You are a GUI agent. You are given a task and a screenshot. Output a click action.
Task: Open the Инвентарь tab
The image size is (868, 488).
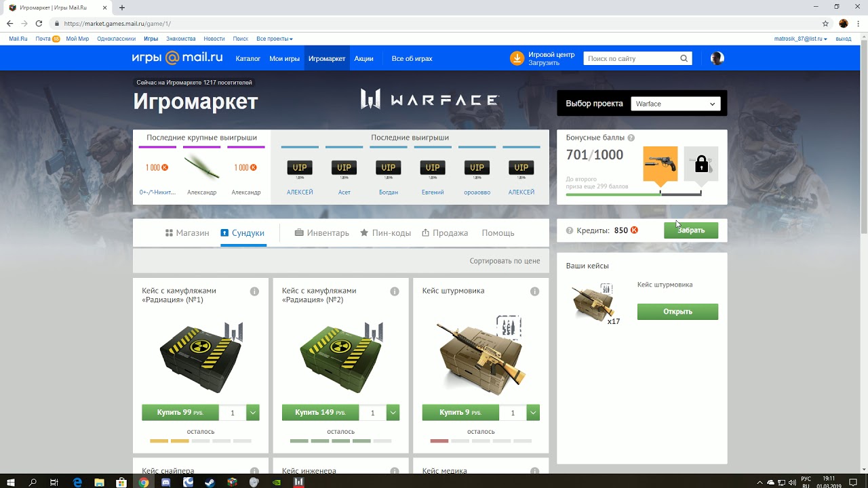[322, 232]
